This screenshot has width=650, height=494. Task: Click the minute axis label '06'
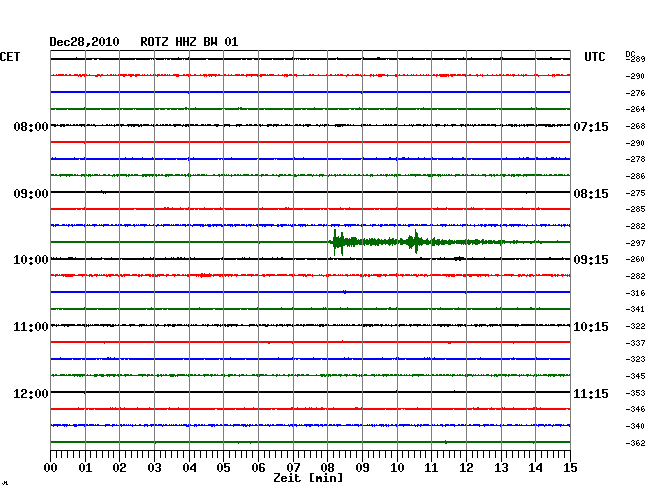point(258,468)
